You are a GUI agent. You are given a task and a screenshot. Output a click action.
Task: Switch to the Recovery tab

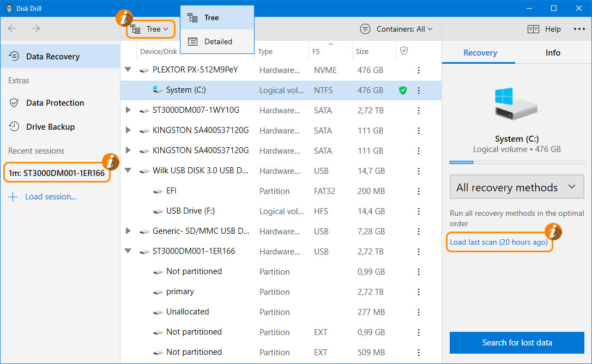(x=480, y=53)
